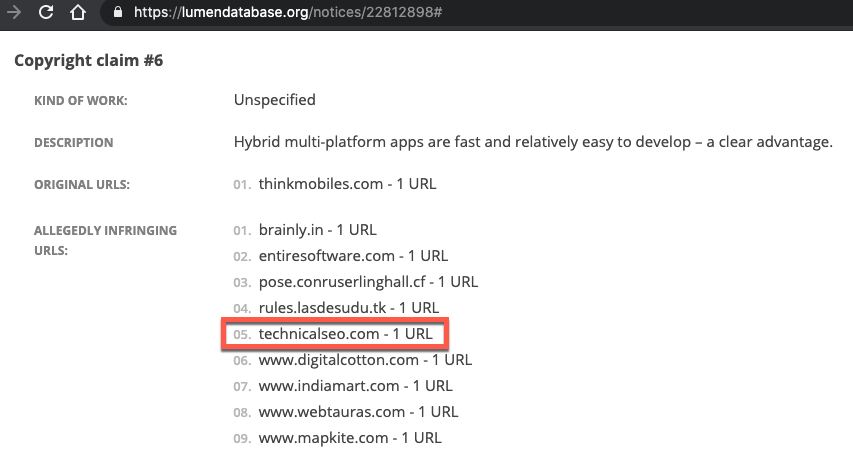Select the technicalseo.com - 1 URL entry
Screen dimensions: 853x466
(345, 334)
